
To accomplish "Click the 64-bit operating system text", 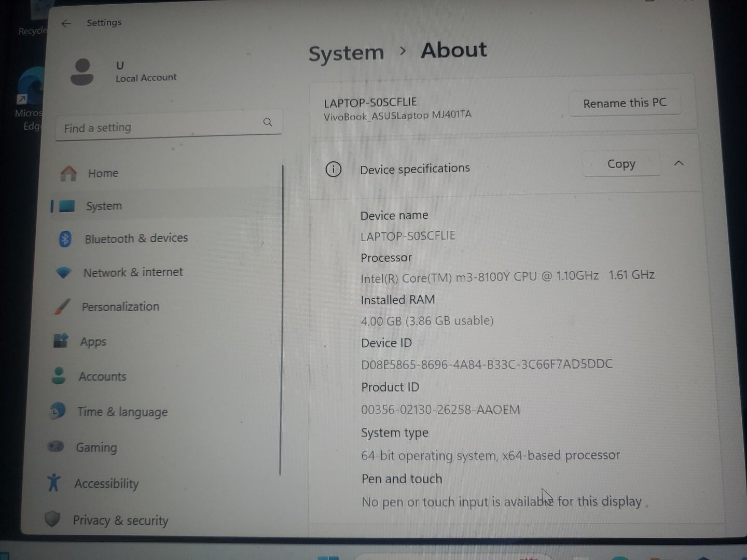I will pyautogui.click(x=490, y=455).
